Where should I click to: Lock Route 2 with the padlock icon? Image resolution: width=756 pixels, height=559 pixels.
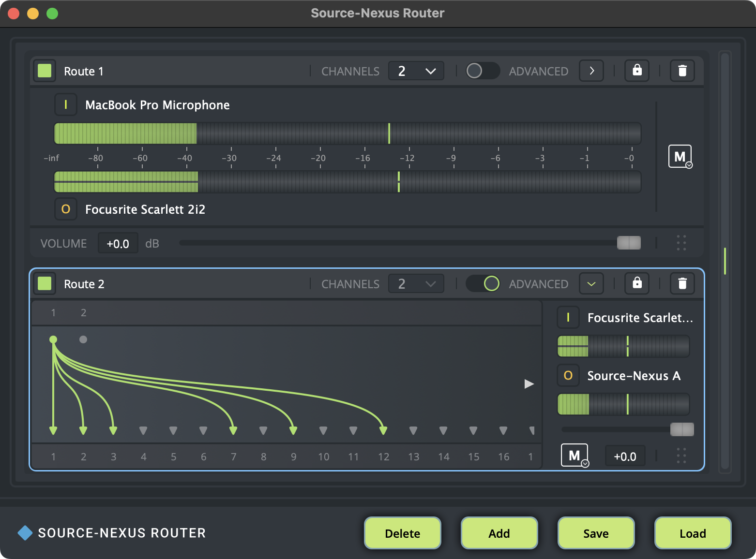point(637,283)
